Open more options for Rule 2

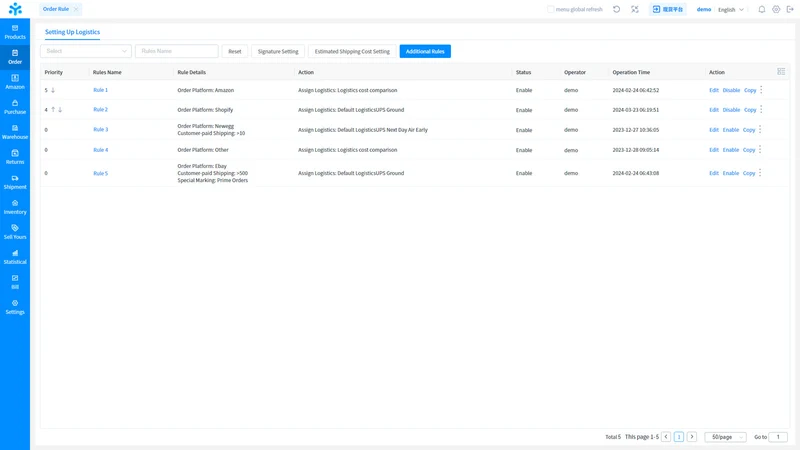761,110
